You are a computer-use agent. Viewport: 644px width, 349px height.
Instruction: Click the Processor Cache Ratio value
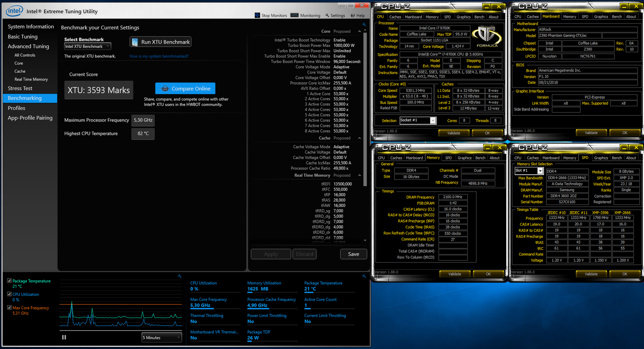[341, 168]
